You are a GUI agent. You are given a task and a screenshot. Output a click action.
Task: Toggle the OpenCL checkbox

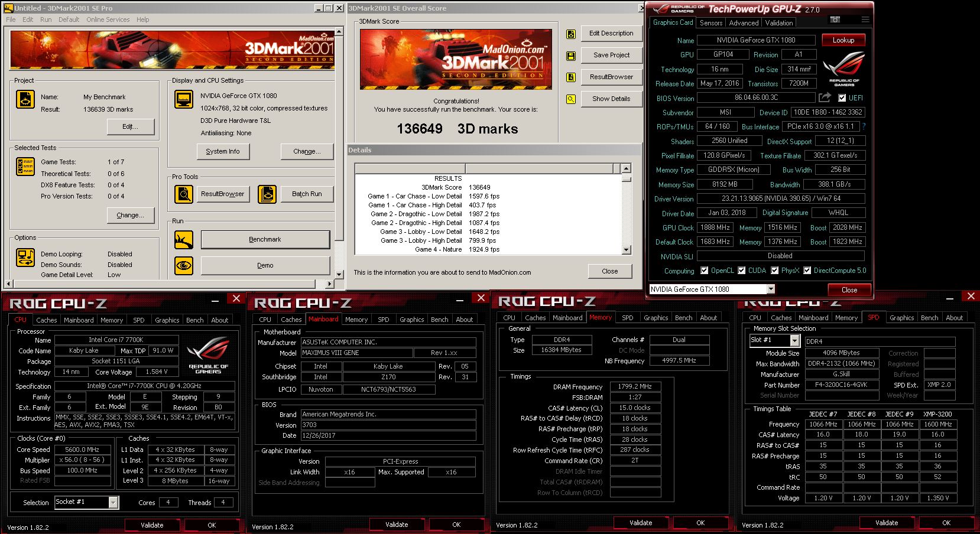[704, 271]
